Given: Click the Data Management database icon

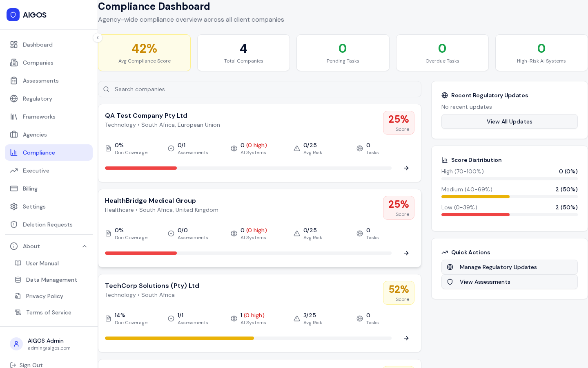Looking at the screenshot, I should 18,280.
